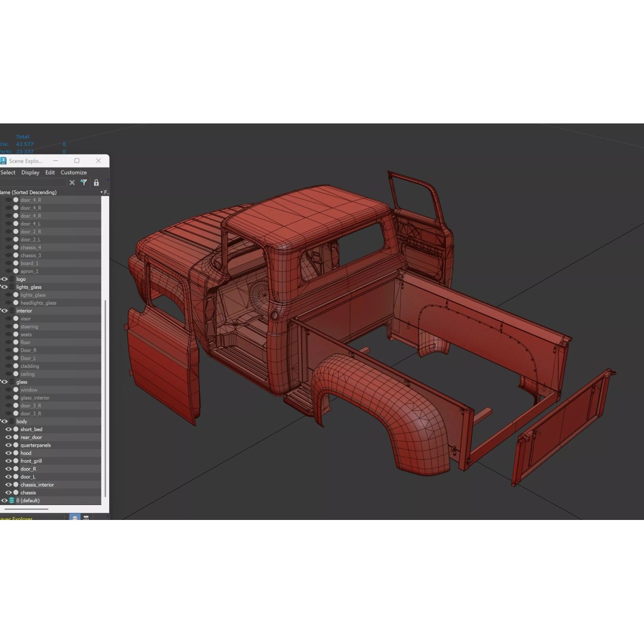Click the geometry dot icon of window

(16, 390)
